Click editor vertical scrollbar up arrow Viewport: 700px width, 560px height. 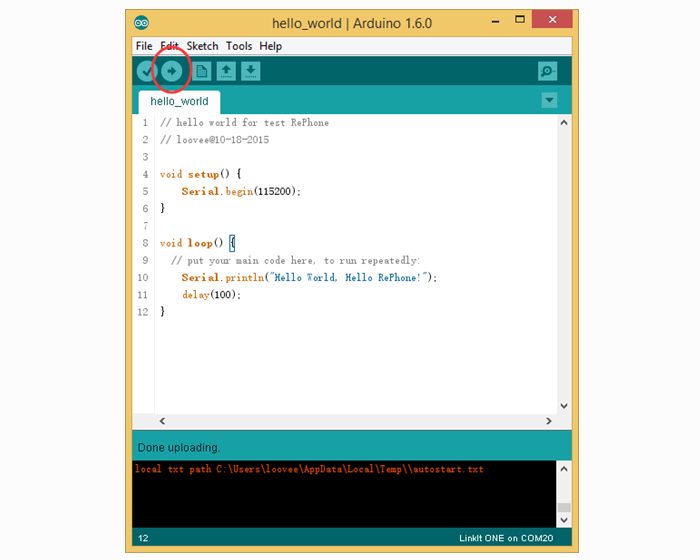point(564,122)
